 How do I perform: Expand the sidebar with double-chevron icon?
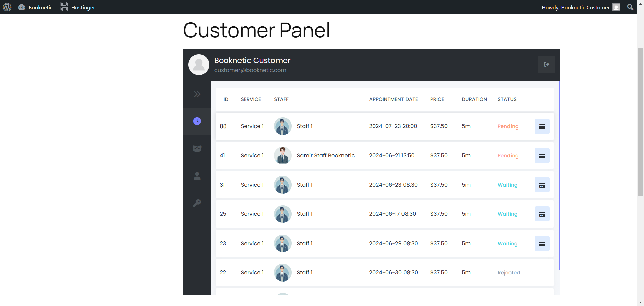click(197, 94)
